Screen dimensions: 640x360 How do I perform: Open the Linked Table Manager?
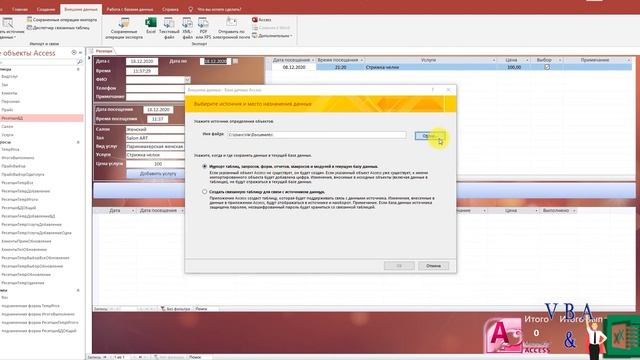(x=58, y=28)
